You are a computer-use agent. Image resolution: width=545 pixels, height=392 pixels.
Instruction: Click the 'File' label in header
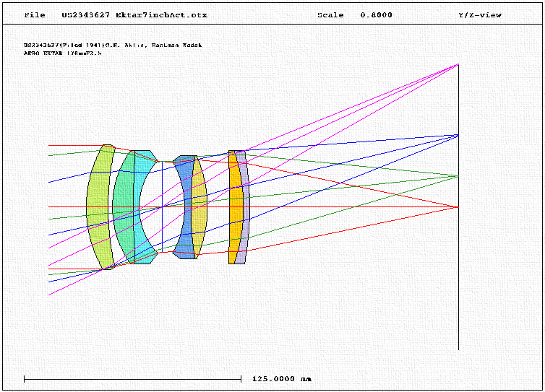pos(35,15)
